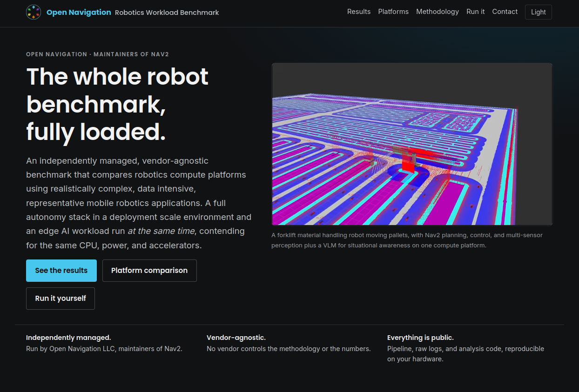Open the Platform comparison button
Viewport: 579px width, 392px height.
coord(149,271)
